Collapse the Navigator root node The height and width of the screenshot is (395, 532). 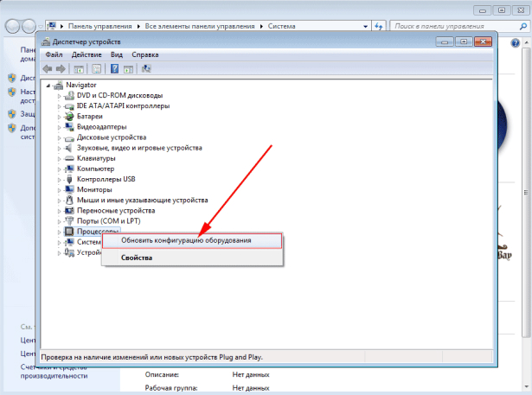tap(48, 86)
